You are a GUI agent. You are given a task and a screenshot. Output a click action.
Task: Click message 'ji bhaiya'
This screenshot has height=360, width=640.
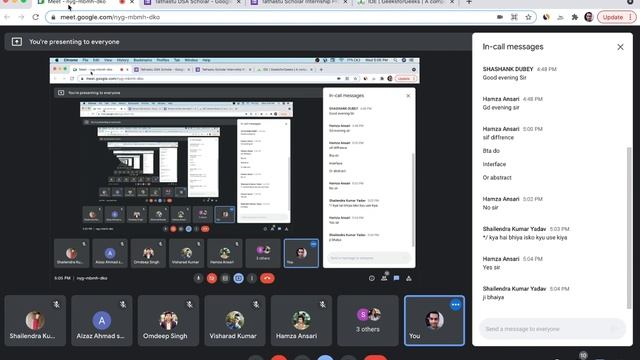coord(493,297)
